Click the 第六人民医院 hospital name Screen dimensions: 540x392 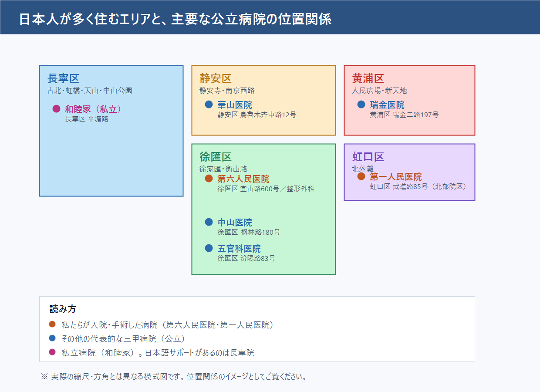(x=243, y=179)
